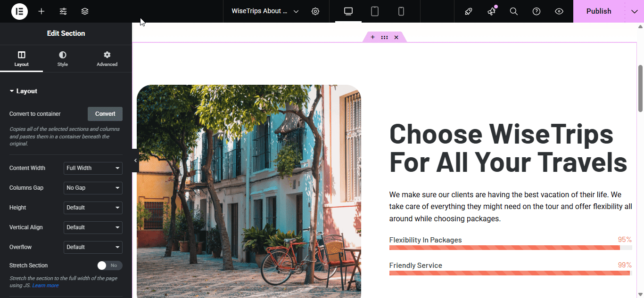The height and width of the screenshot is (298, 644).
Task: Collapse the Layout section heading
Action: click(x=23, y=91)
